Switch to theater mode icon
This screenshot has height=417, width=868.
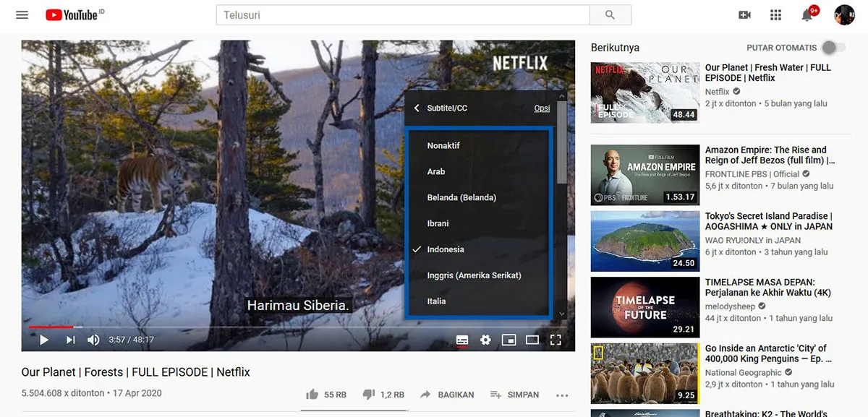(x=532, y=339)
